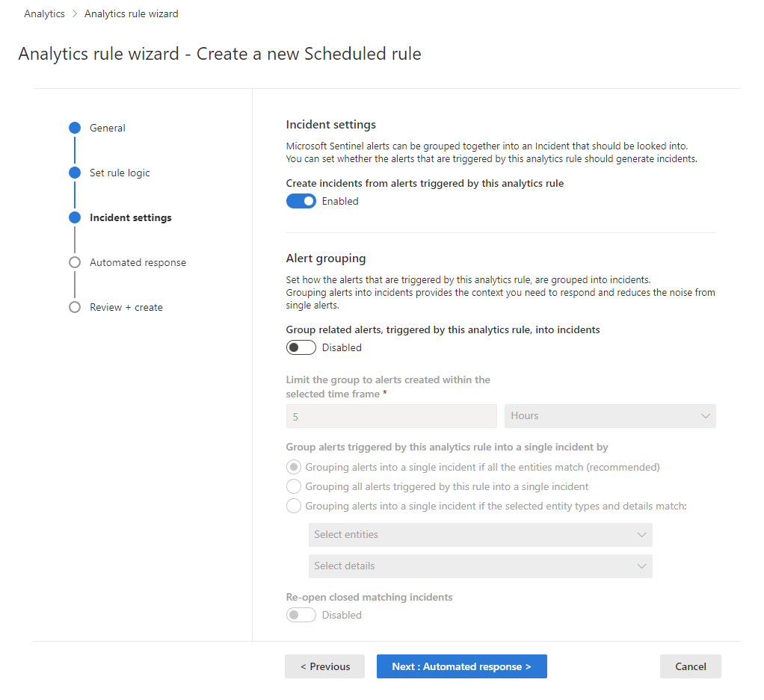Jump to the Review + create step
Screen dimensions: 764x700
pyautogui.click(x=124, y=307)
